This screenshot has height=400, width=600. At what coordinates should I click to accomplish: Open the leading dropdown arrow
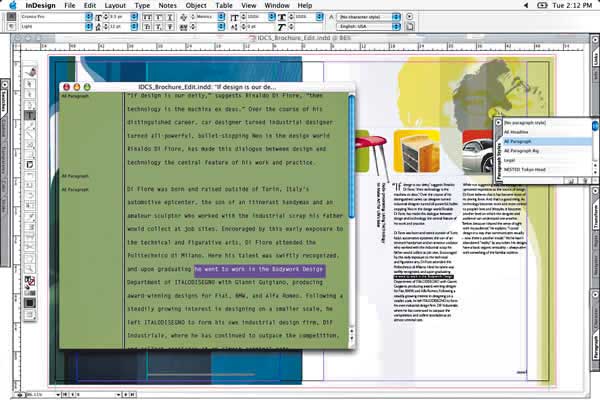pyautogui.click(x=134, y=26)
